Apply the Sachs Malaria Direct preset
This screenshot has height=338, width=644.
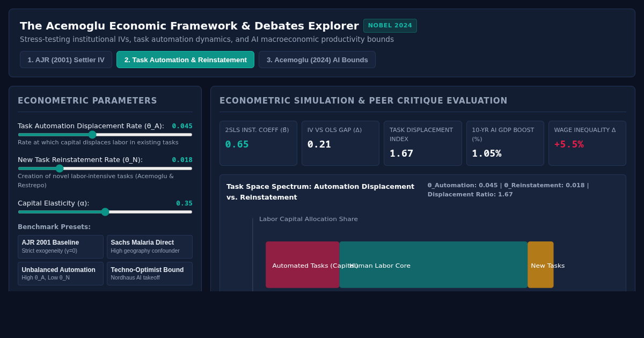coord(150,247)
